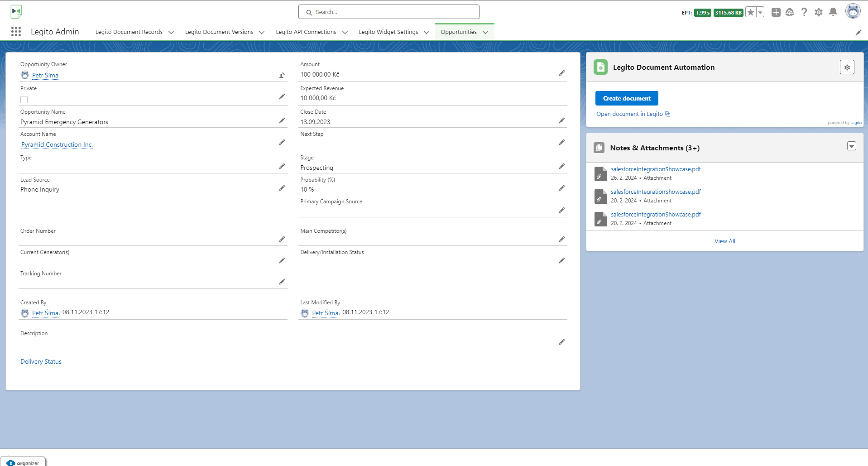This screenshot has height=466, width=868.
Task: Switch to Legito API Connections tab
Action: (306, 32)
